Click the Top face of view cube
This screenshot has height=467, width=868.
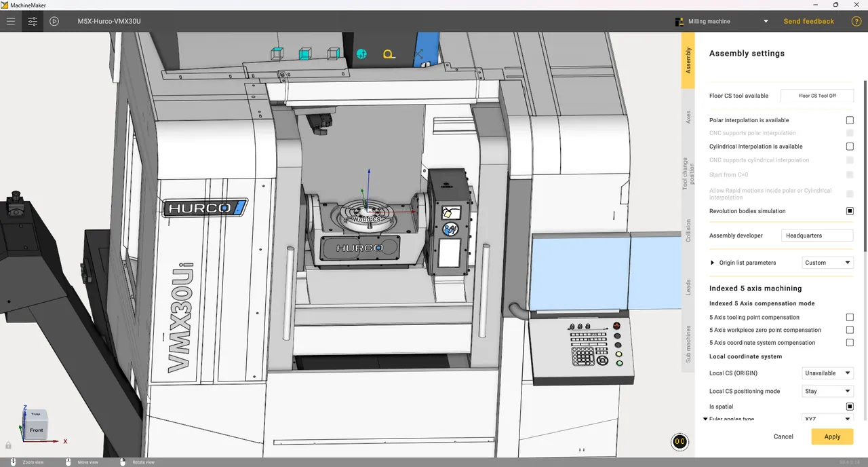[x=35, y=414]
